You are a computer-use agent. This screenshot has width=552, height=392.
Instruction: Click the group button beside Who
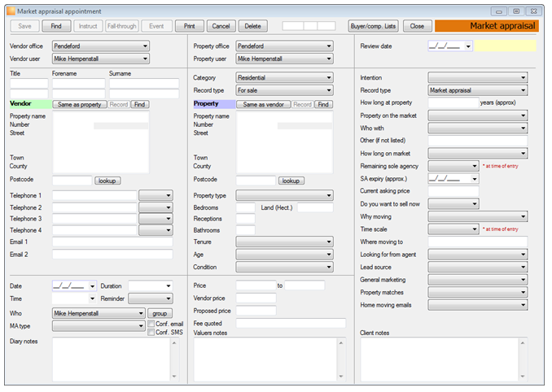(160, 313)
